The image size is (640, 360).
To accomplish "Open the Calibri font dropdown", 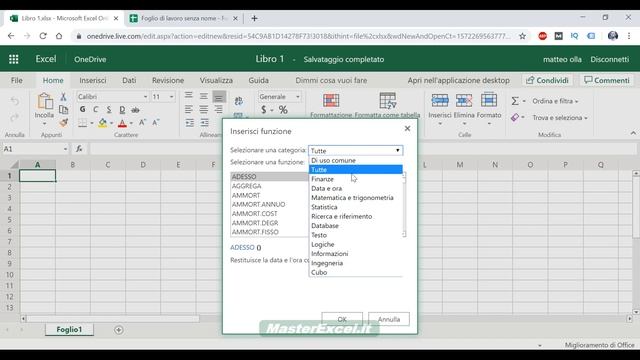I will tap(145, 97).
